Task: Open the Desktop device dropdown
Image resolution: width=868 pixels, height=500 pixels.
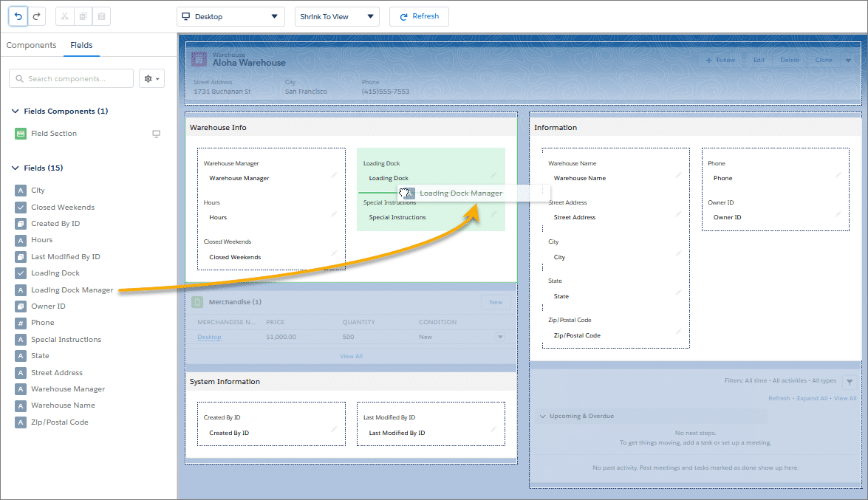Action: tap(230, 16)
